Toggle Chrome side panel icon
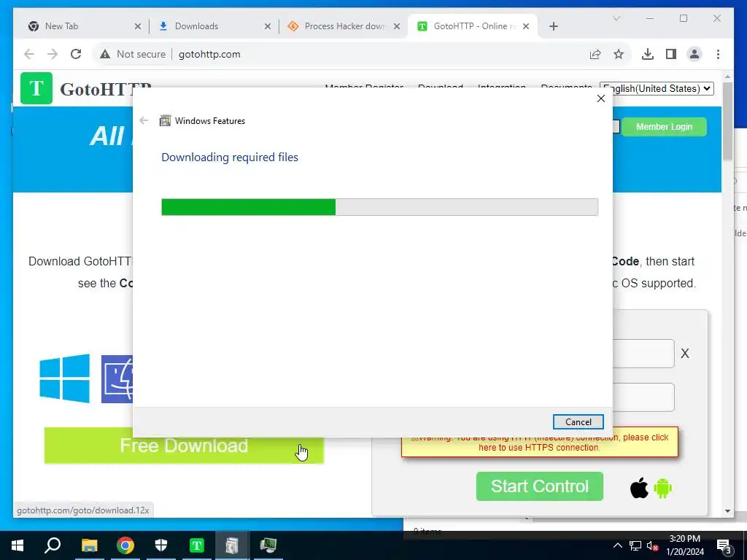747x560 pixels. click(671, 54)
